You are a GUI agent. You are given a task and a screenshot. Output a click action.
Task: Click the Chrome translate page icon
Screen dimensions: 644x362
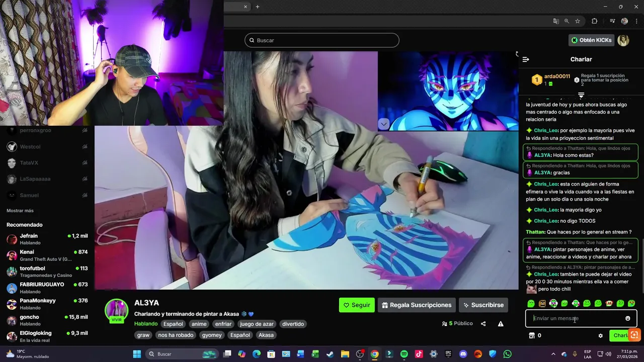[x=556, y=21]
